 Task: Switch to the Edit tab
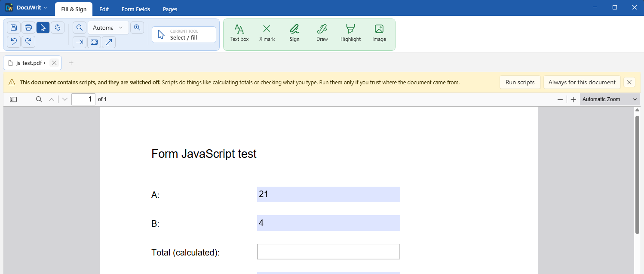click(104, 9)
